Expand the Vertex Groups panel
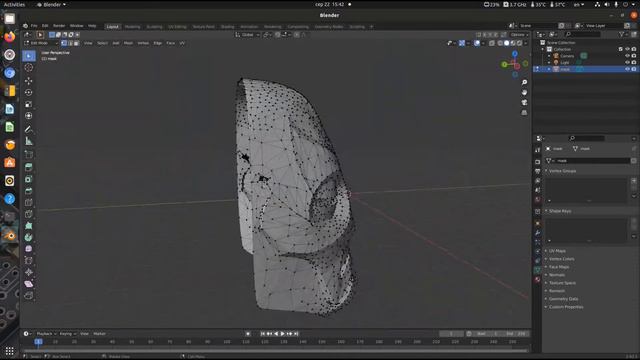 pyautogui.click(x=562, y=171)
